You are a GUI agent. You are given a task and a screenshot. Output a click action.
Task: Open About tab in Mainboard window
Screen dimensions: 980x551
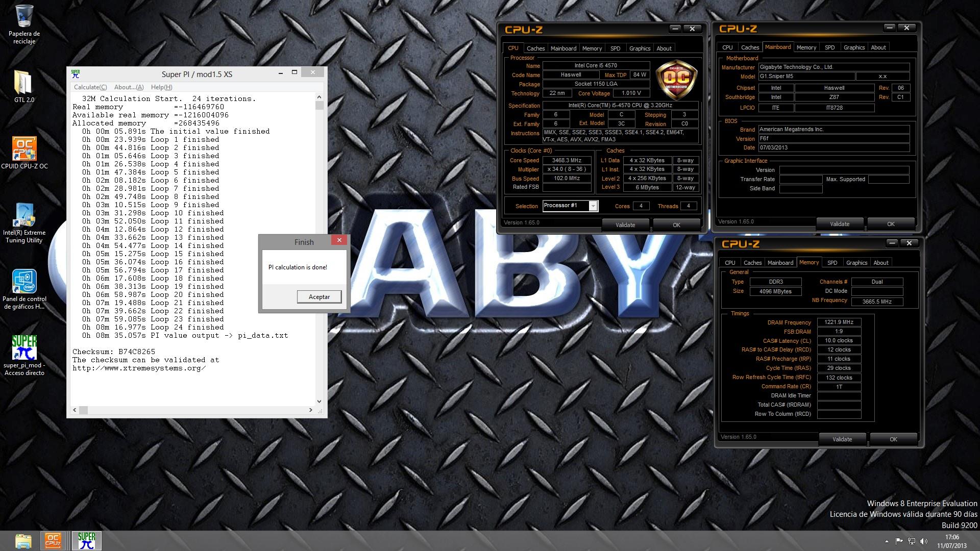click(x=878, y=47)
